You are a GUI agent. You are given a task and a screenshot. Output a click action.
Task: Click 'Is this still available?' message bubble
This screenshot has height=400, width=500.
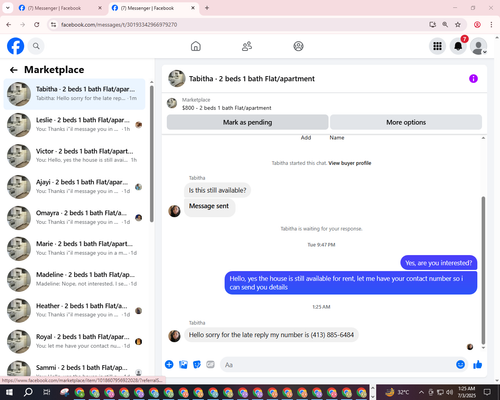pos(217,190)
